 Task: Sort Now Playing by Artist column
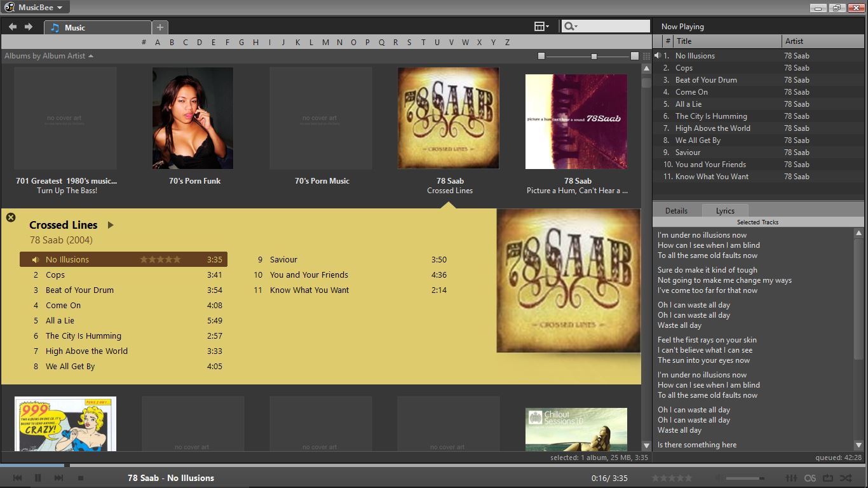(x=824, y=41)
